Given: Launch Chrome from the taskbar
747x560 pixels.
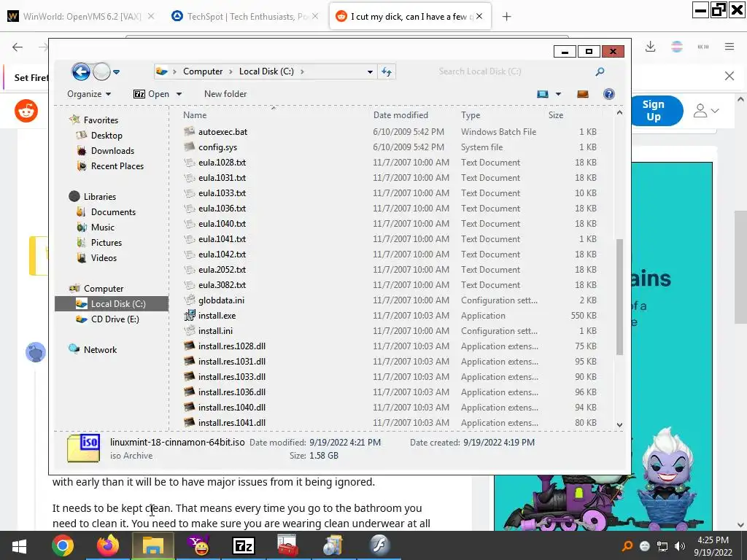Looking at the screenshot, I should coord(63,545).
